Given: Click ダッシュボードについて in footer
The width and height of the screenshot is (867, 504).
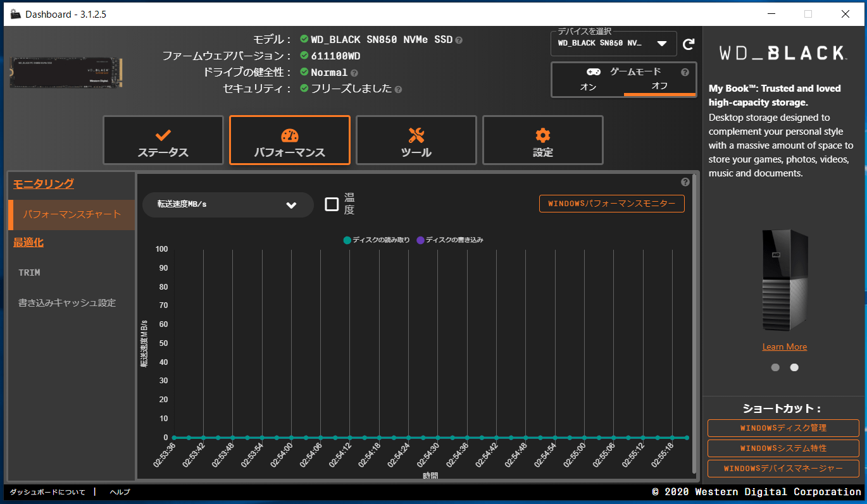Looking at the screenshot, I should click(47, 492).
